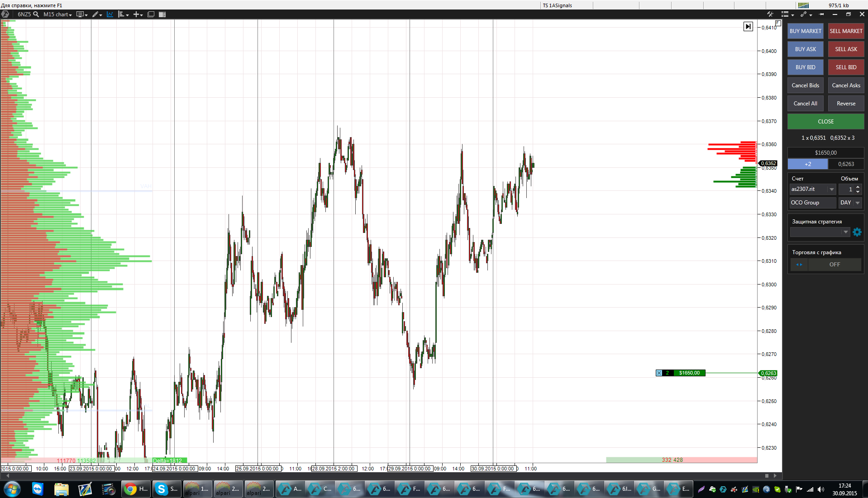
Task: Open the volume profile histogram tool
Action: pyautogui.click(x=122, y=14)
